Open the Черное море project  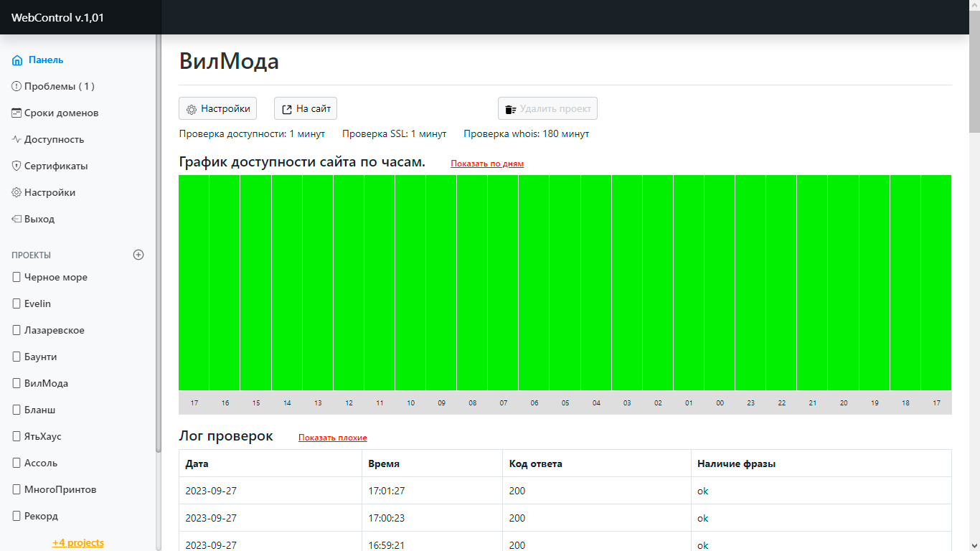pyautogui.click(x=55, y=277)
